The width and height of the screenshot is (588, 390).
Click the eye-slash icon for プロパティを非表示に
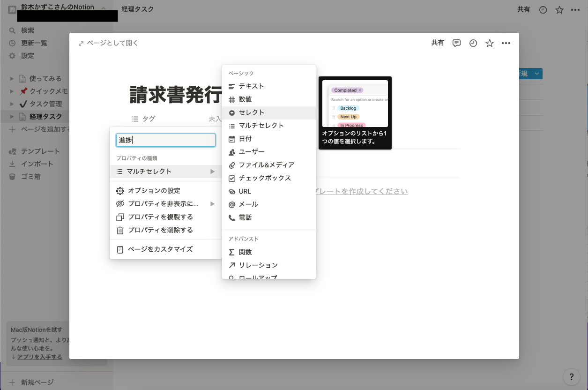(120, 204)
